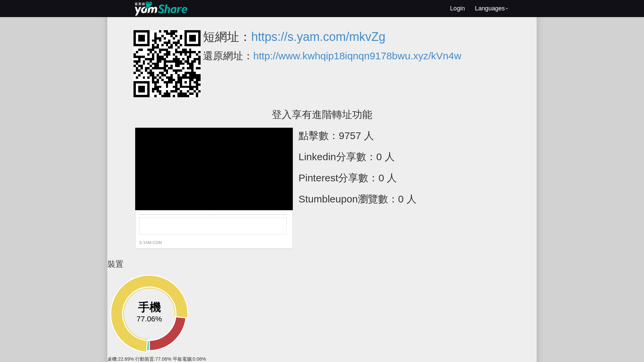Screen dimensions: 644x362
Task: Click the black preview thumbnail
Action: 214,169
